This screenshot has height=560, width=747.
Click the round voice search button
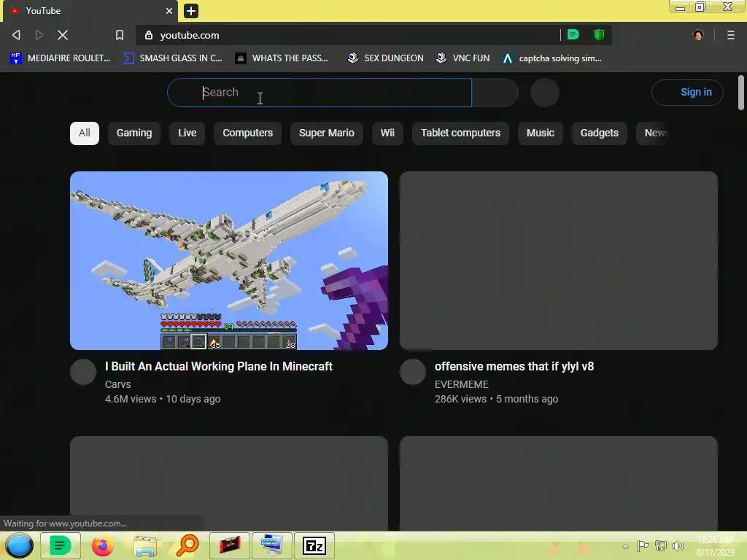click(544, 93)
